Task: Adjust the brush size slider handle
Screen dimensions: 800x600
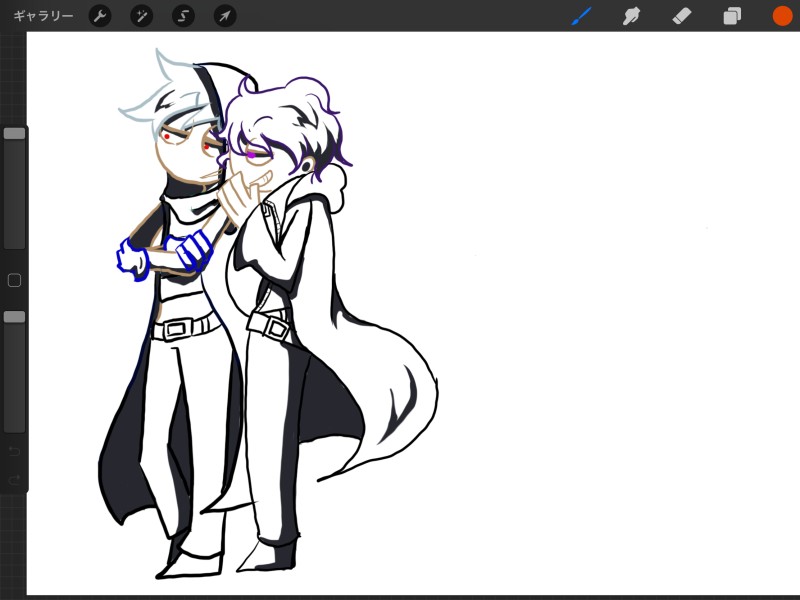Action: coord(14,134)
